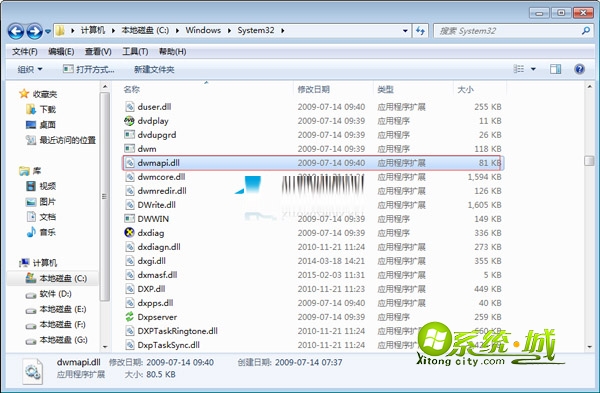Select the DxpTaskSync.dll file name
Screen dimensions: 600x393
168,345
